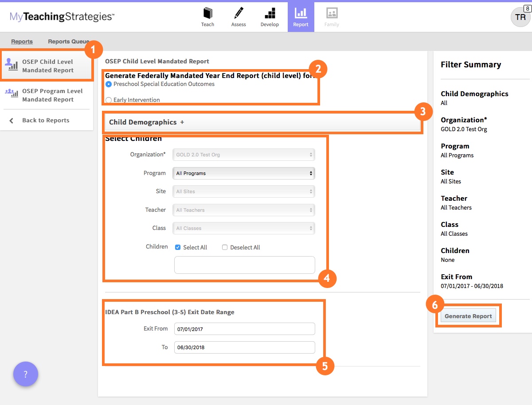532x405 pixels.
Task: Check the Deselect All checkbox
Action: coord(225,247)
